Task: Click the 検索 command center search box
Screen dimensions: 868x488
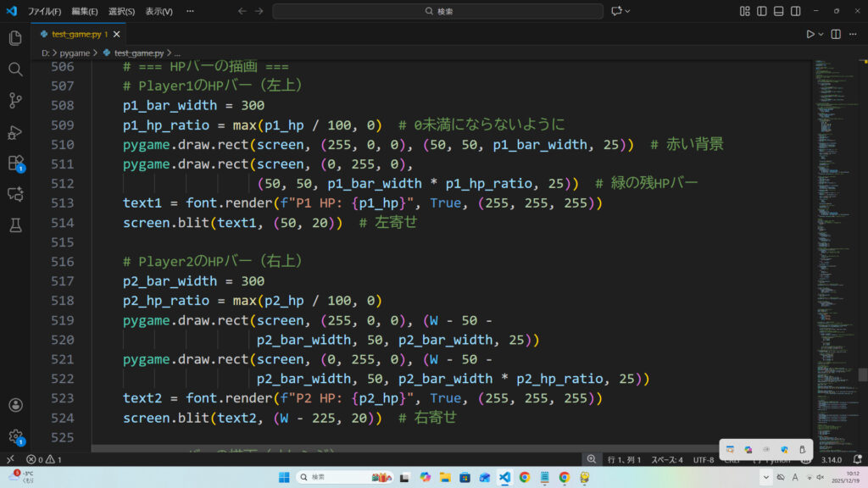Action: coord(437,11)
